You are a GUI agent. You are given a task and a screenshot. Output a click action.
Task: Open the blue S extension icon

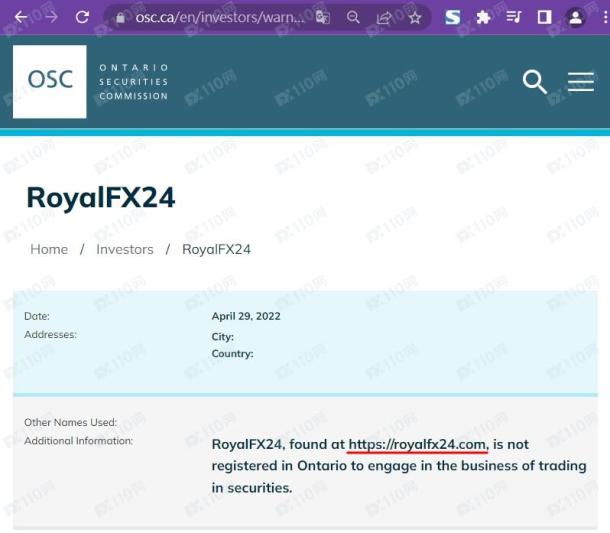pos(452,18)
